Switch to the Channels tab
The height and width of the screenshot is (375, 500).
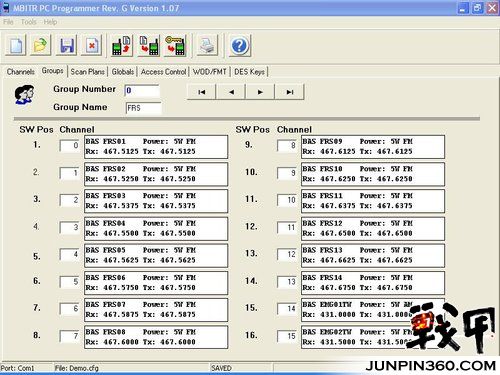(21, 72)
